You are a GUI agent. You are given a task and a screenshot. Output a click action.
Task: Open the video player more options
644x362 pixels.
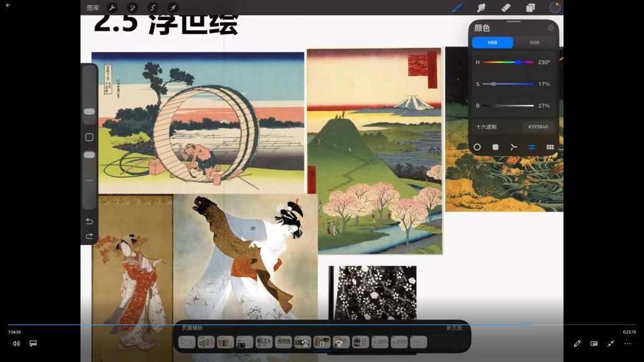(628, 344)
